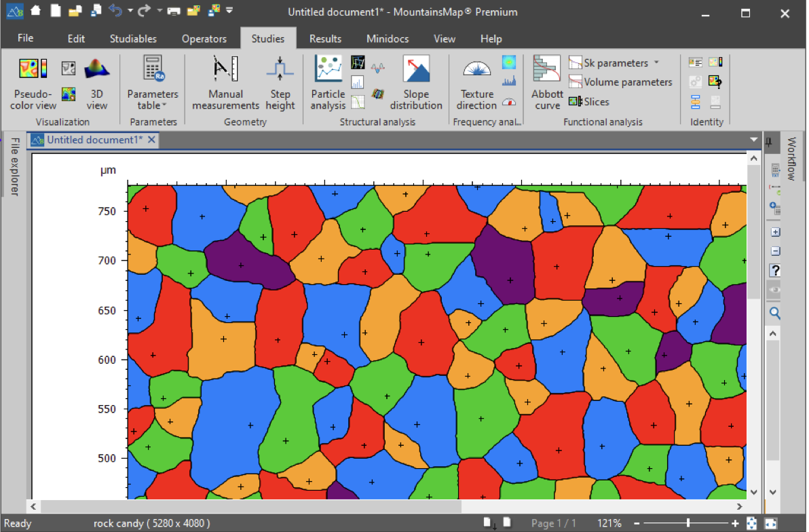Screen dimensions: 809x532
Task: Click the Abbott curve button
Action: click(546, 81)
